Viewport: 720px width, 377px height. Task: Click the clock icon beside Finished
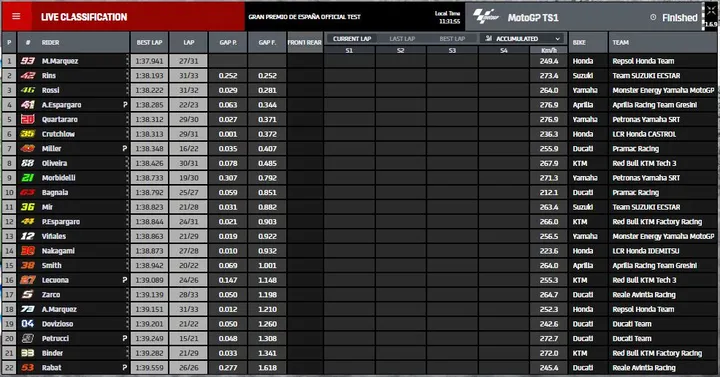[x=653, y=17]
